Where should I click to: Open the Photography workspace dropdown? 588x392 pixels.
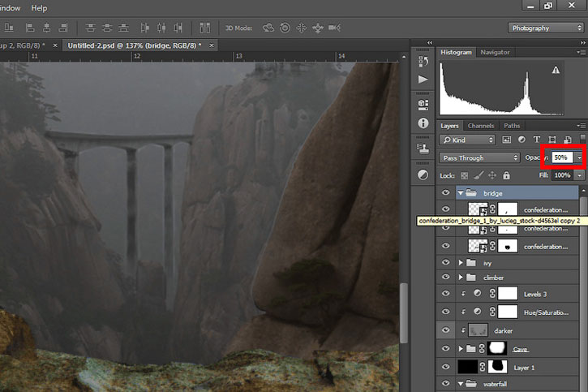(546, 28)
